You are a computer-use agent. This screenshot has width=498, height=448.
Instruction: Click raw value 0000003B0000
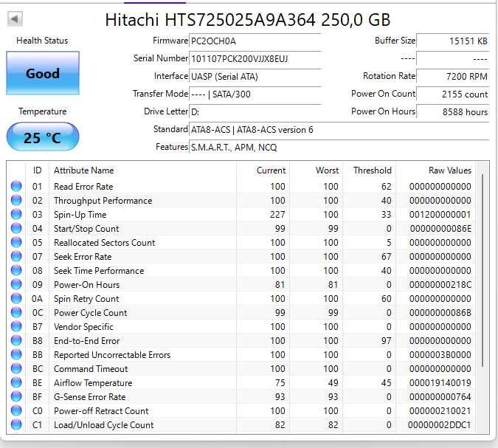440,354
